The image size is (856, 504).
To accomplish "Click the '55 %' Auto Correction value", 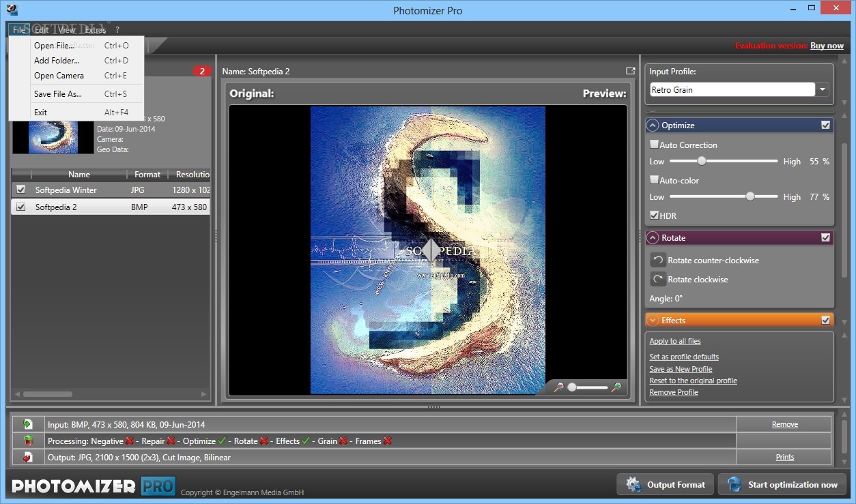I will coord(819,162).
